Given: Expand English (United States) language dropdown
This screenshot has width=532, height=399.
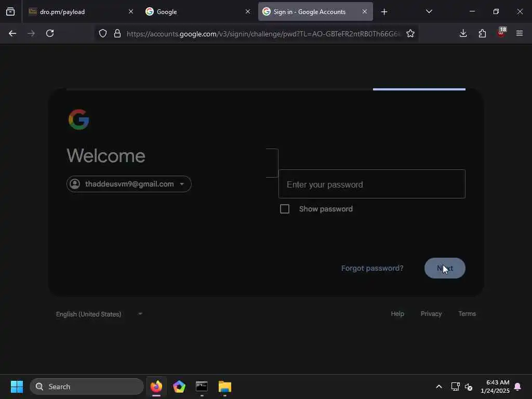Looking at the screenshot, I should click(99, 314).
